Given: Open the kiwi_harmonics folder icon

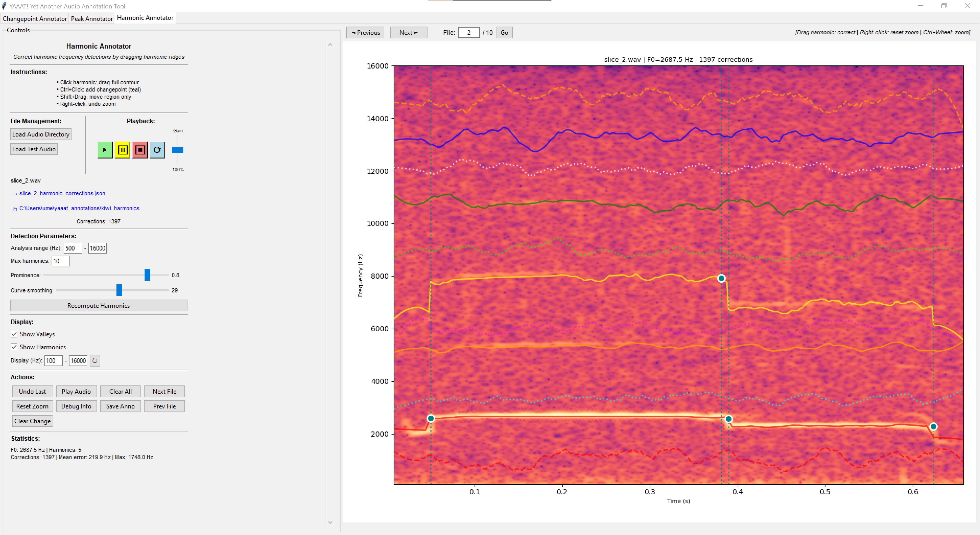Looking at the screenshot, I should pyautogui.click(x=15, y=208).
